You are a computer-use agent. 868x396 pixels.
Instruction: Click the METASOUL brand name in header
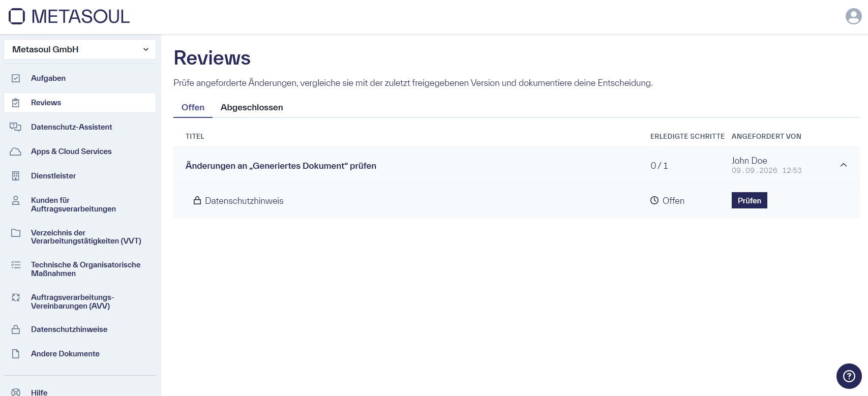point(80,16)
